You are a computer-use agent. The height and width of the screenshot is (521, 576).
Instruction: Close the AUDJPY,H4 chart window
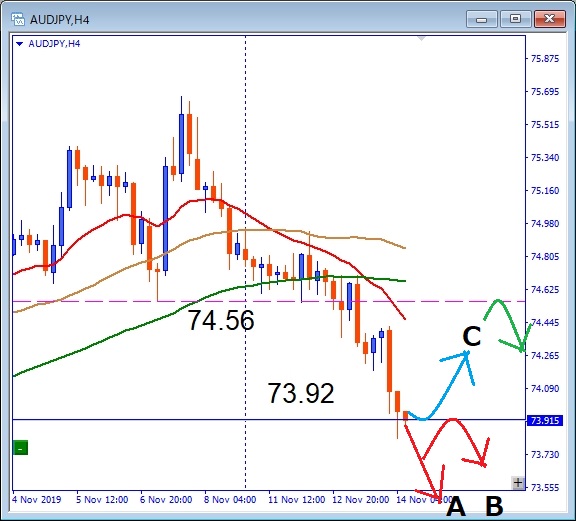(x=549, y=19)
